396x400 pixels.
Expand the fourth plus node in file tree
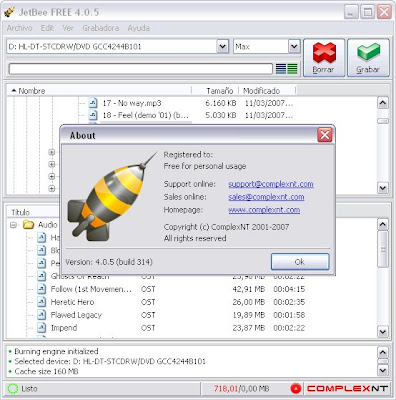click(51, 188)
